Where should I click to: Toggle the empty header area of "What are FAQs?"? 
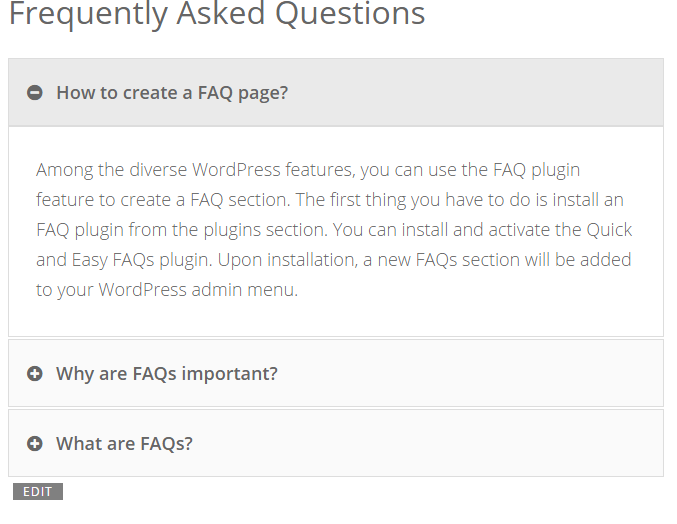point(427,443)
